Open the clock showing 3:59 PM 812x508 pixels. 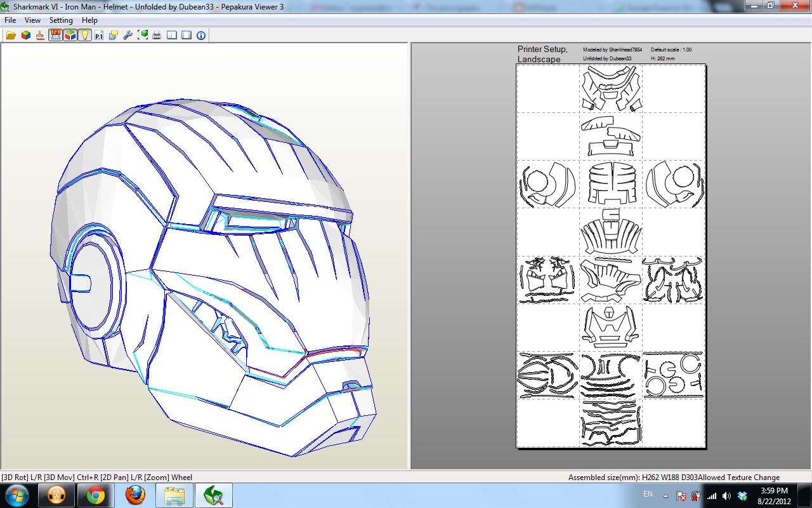point(774,495)
